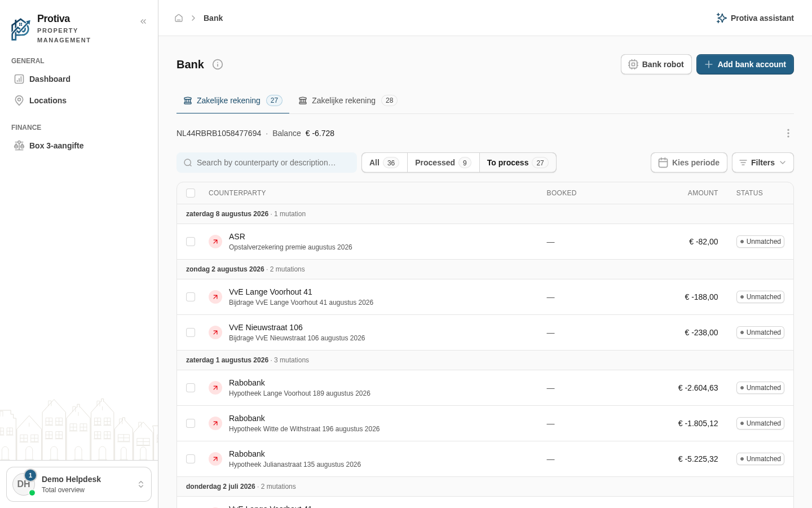
Task: Click the outgoing arrow icon for ASR
Action: pos(215,242)
